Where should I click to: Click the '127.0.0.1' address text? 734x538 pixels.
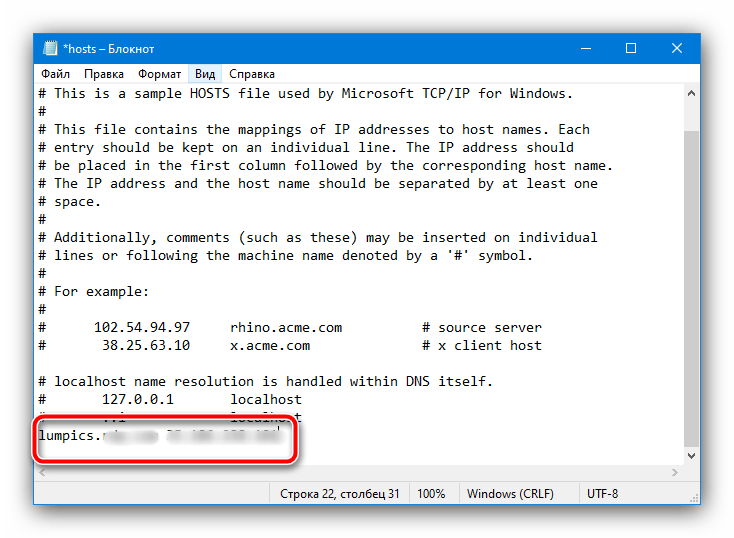pyautogui.click(x=138, y=399)
